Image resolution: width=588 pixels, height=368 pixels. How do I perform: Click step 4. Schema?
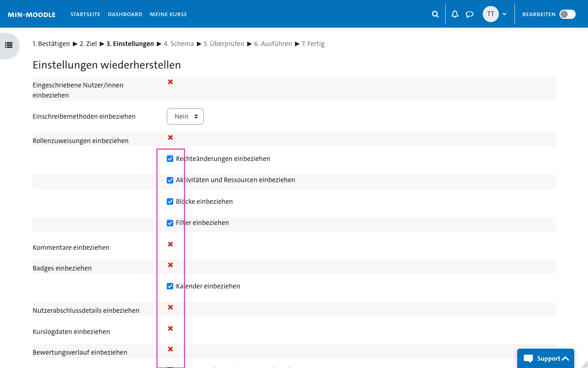(x=179, y=44)
